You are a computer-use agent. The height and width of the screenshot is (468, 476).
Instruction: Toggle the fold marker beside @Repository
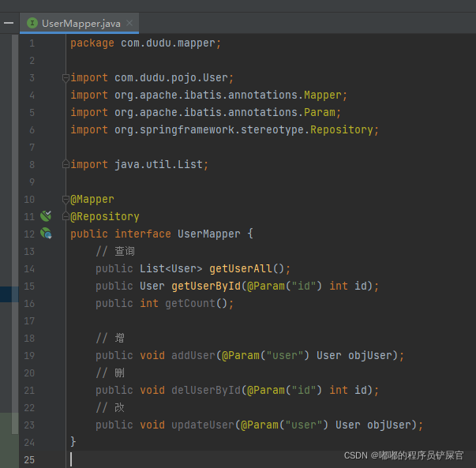66,217
